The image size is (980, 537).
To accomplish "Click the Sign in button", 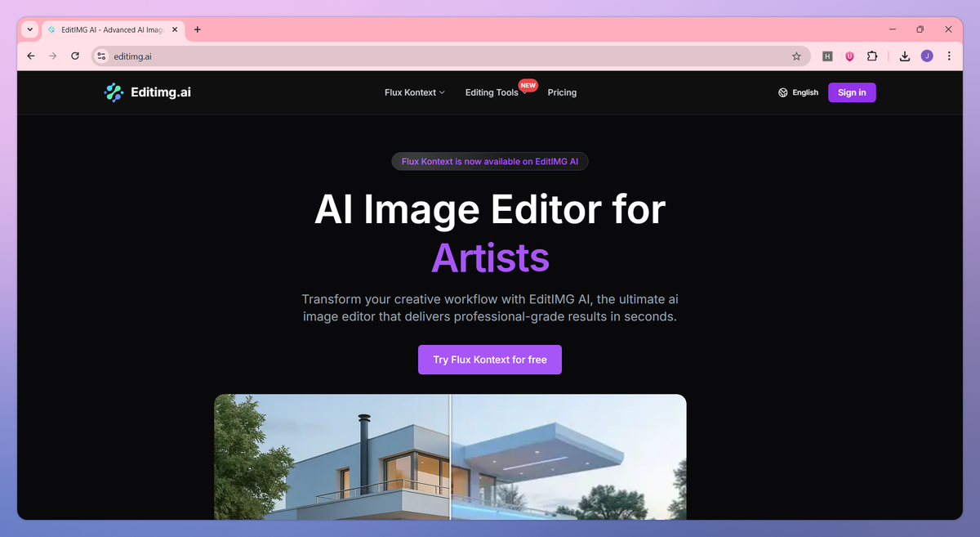I will [852, 92].
